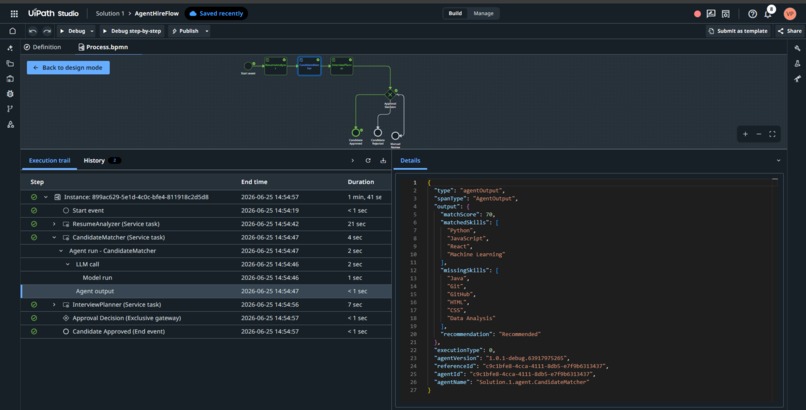Go to Home via the house icon
Image resolution: width=806 pixels, height=410 pixels.
coord(12,31)
